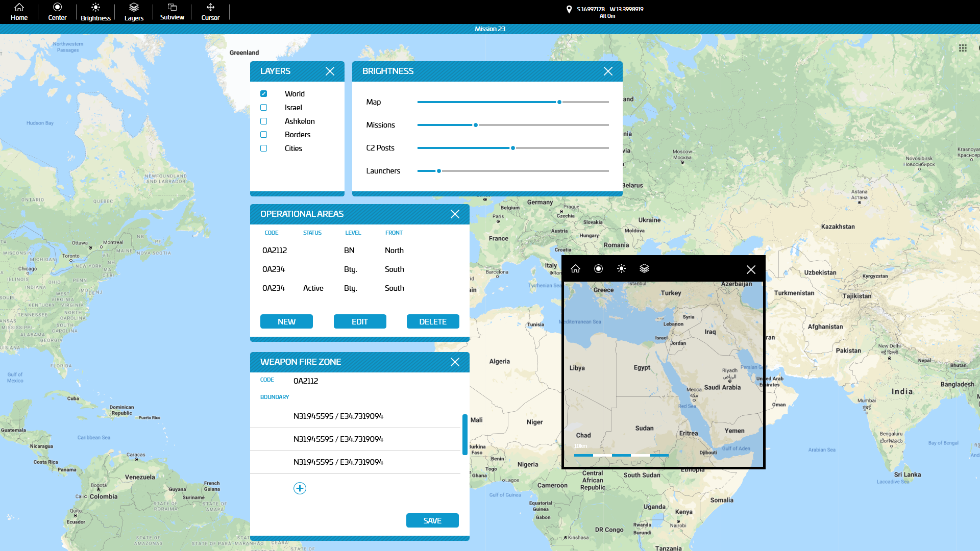Image resolution: width=980 pixels, height=551 pixels.
Task: Add a boundary point with plus icon
Action: [x=300, y=488]
